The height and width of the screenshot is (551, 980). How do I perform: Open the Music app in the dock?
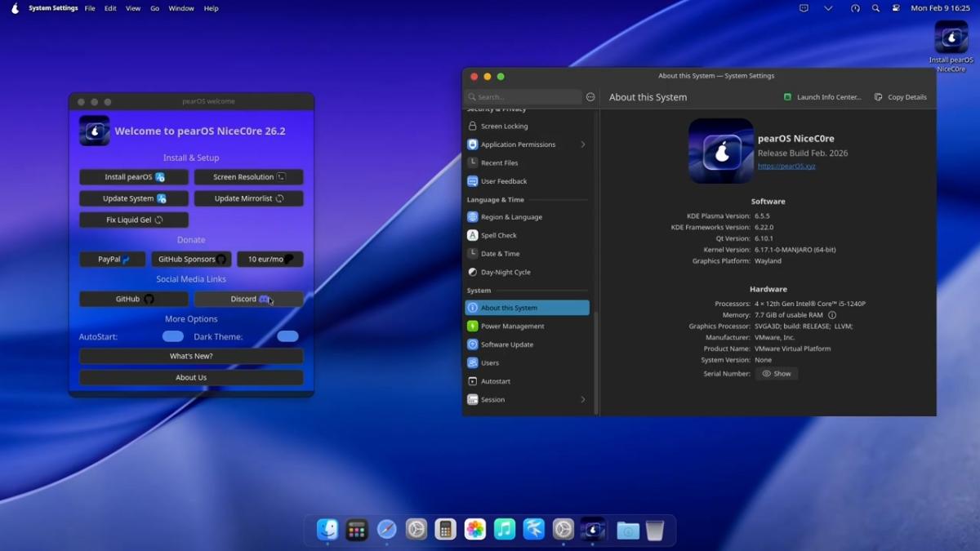pos(505,530)
